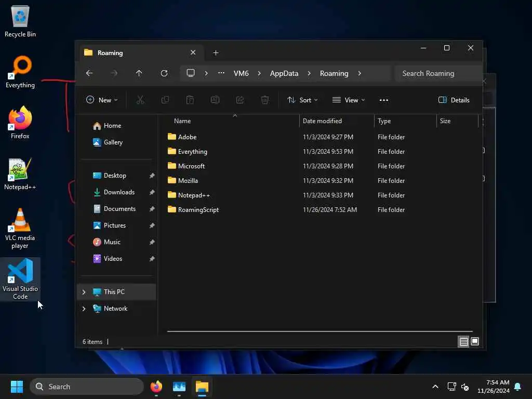Open Firefox from the taskbar

156,387
